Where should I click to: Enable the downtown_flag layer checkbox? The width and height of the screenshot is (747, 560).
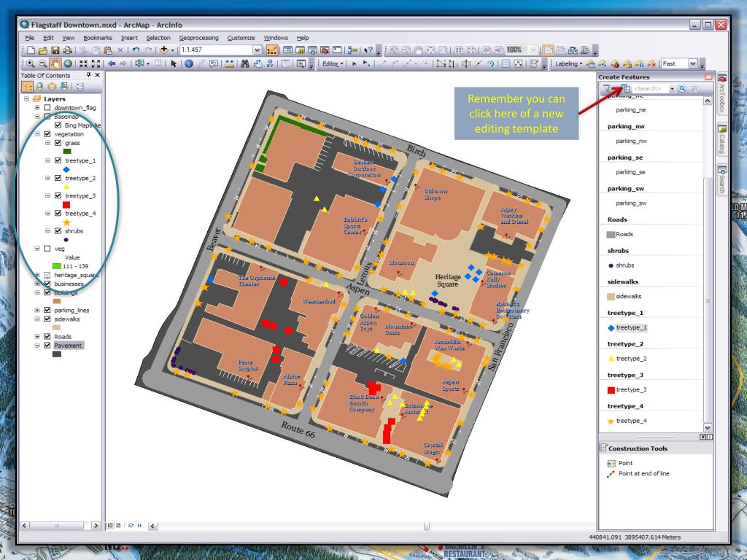(47, 108)
